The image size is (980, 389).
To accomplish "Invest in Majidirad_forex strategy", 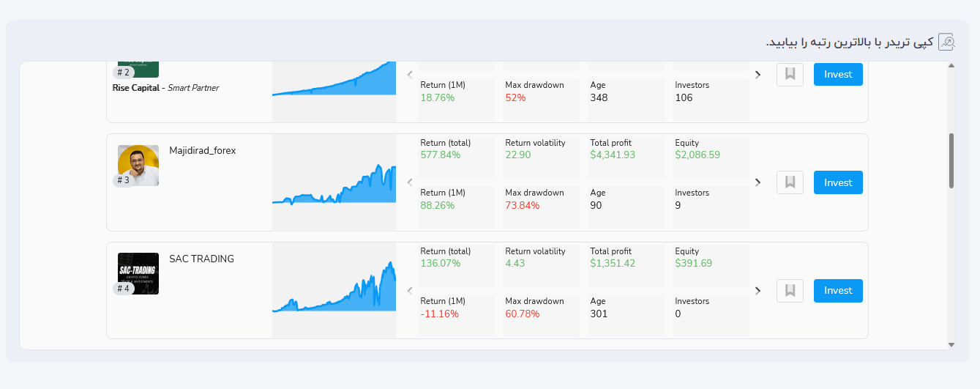I will tap(838, 182).
